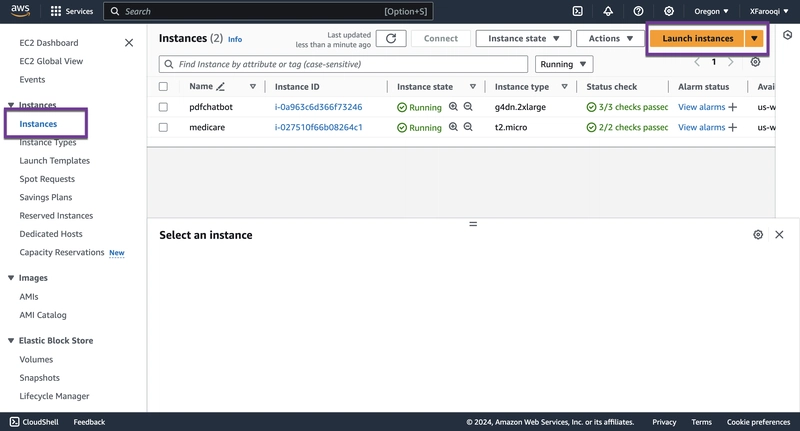Go to Events in the sidebar
The image size is (800, 431).
pyautogui.click(x=32, y=80)
